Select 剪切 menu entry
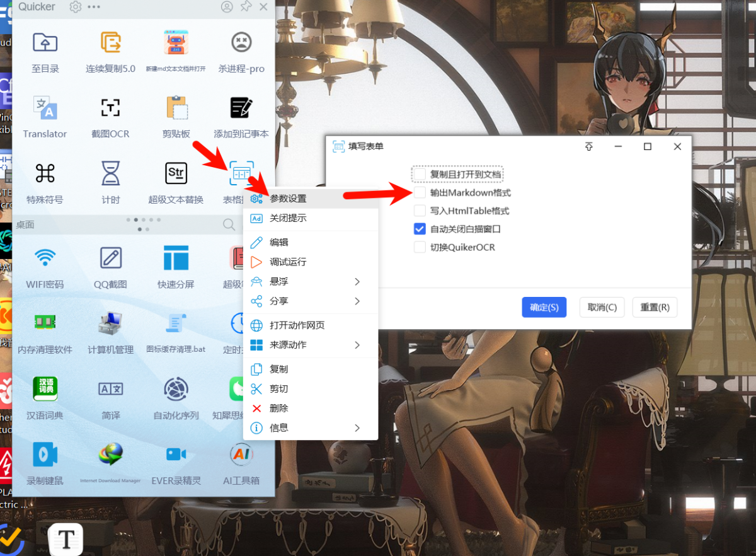 point(311,388)
